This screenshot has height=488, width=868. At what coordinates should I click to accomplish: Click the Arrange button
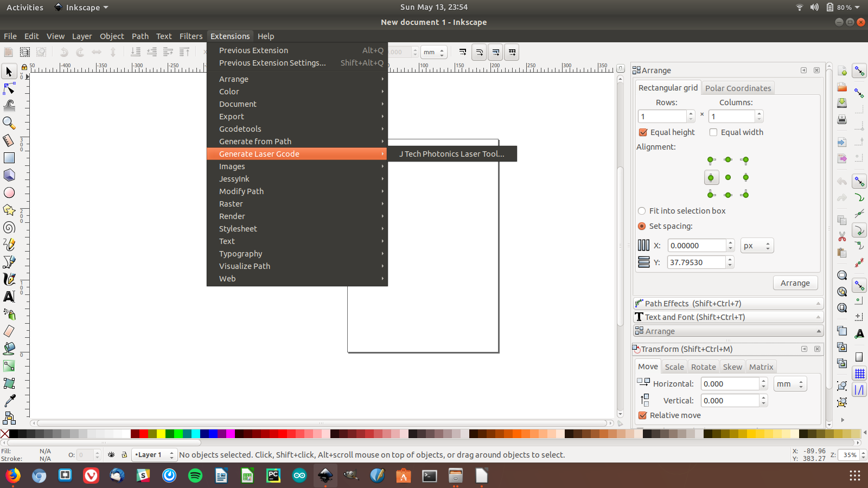point(795,283)
